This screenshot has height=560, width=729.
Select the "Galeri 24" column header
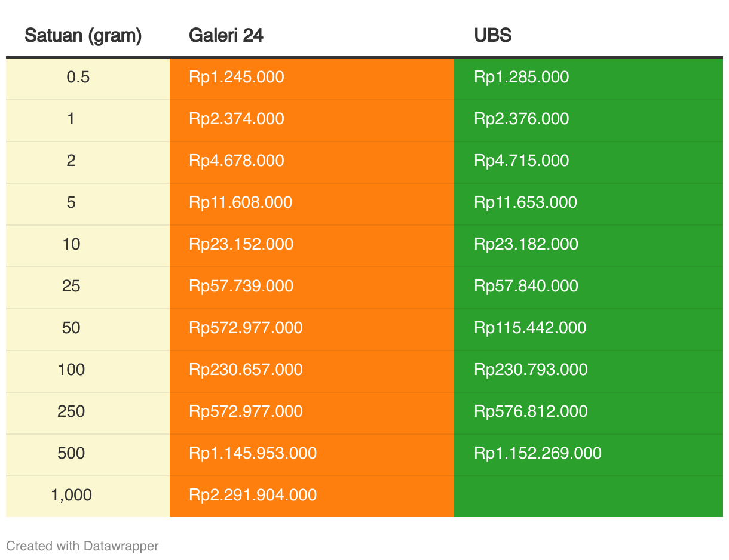226,36
